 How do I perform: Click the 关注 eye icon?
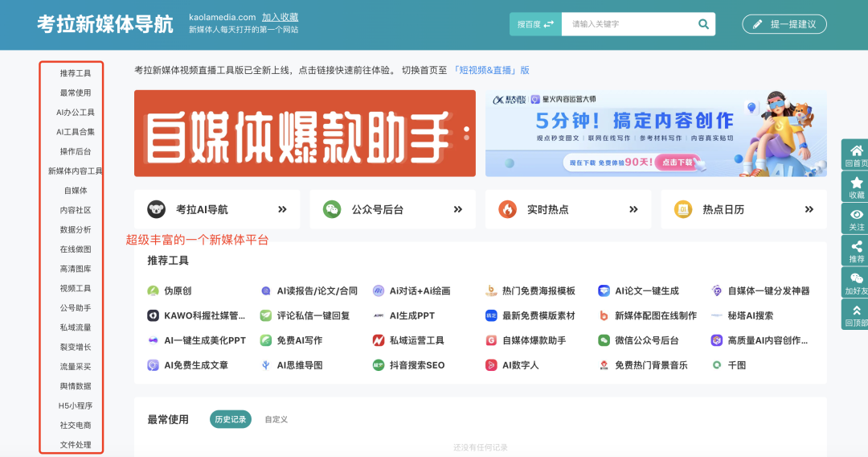[857, 214]
